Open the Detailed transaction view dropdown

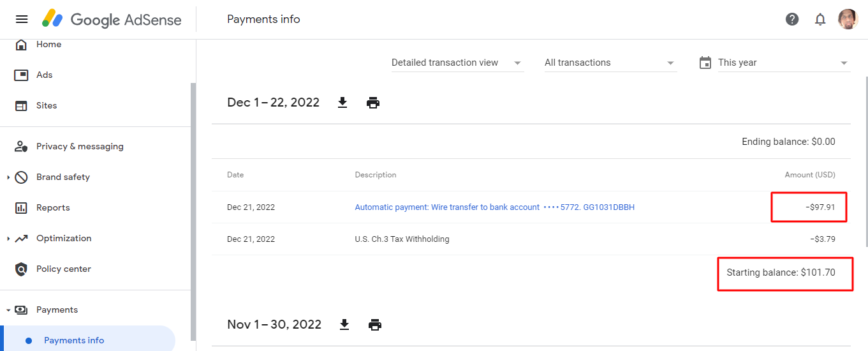pyautogui.click(x=457, y=63)
